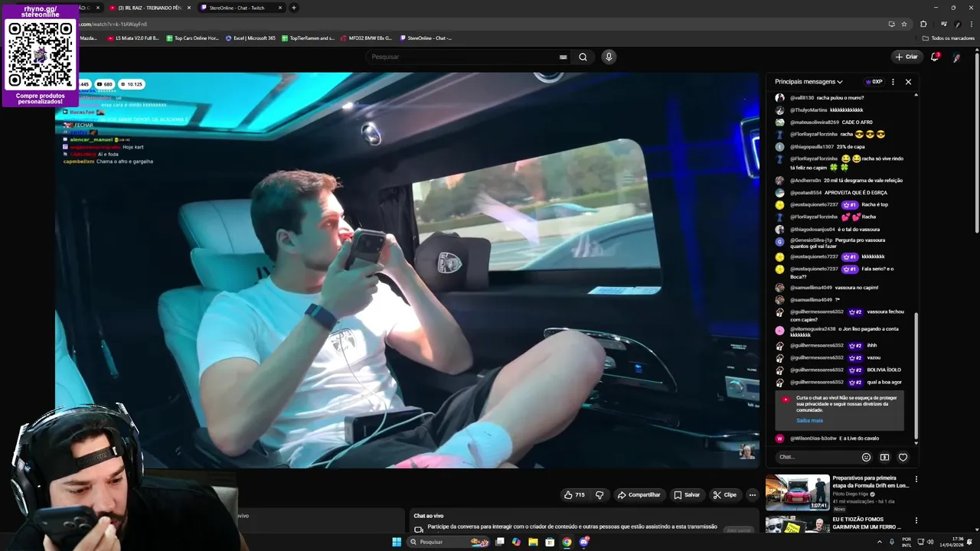Close the live chat panel
The width and height of the screenshot is (980, 551).
tap(908, 82)
